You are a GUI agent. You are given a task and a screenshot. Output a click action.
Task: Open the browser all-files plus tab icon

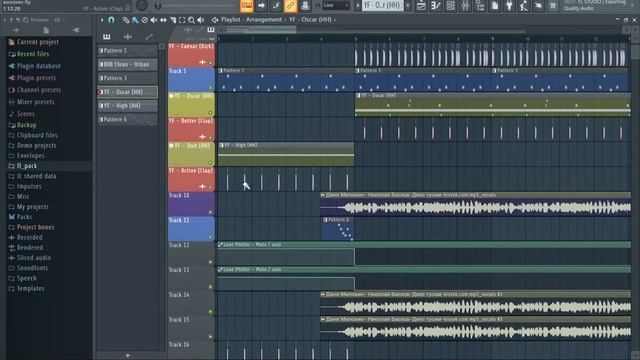(16, 30)
